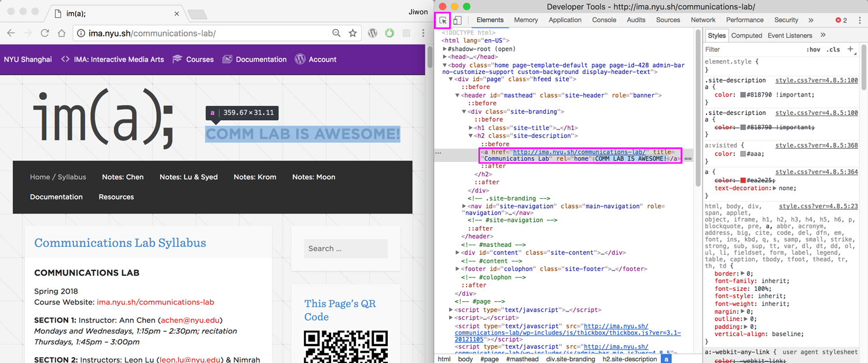
Task: Click the browser forward arrow
Action: pyautogui.click(x=28, y=34)
